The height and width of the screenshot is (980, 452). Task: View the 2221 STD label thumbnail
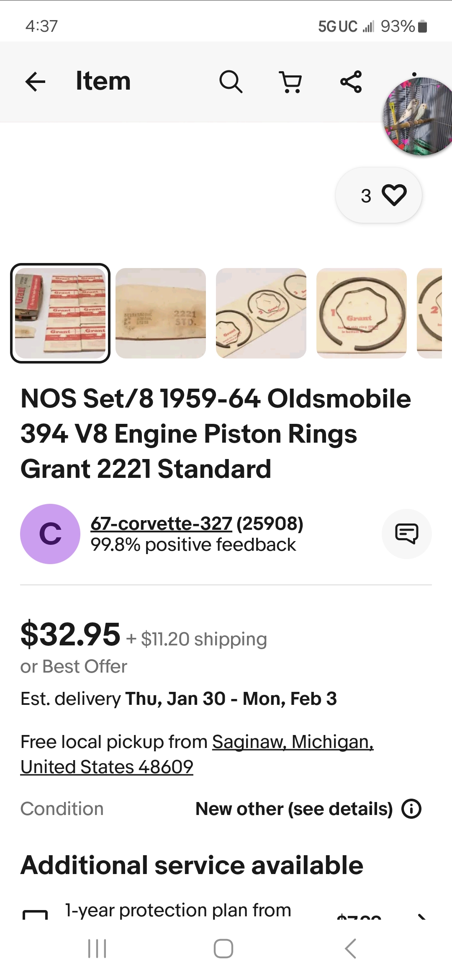[x=161, y=313]
